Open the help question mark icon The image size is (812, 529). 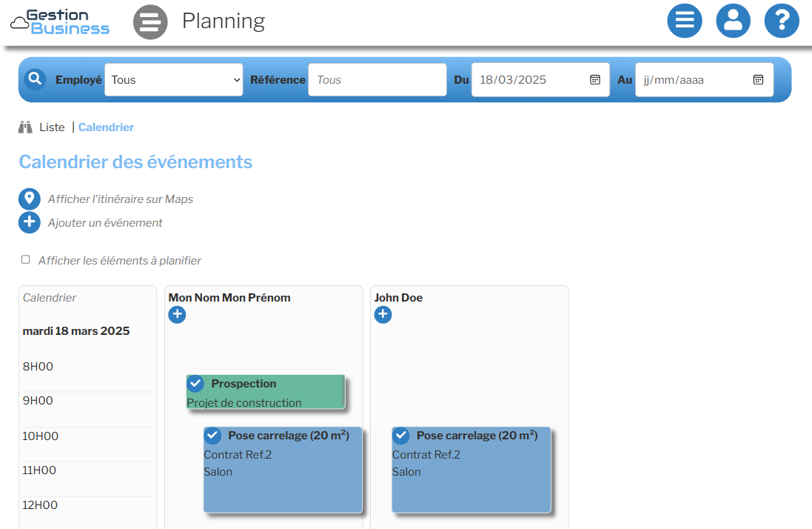[782, 21]
